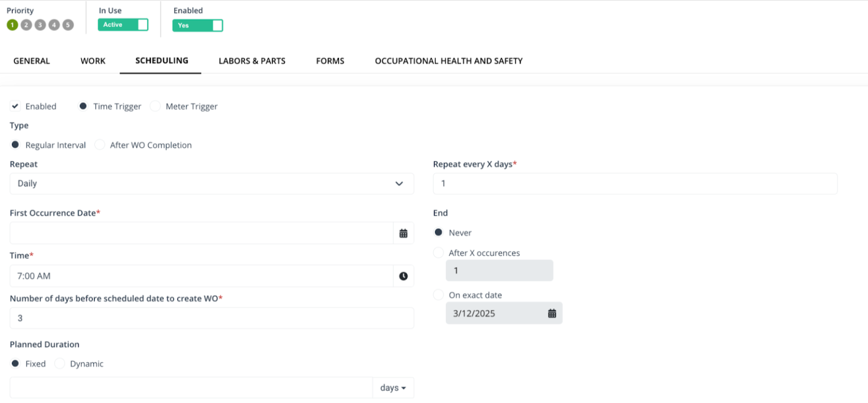Switch Planned Duration to Dynamic
Image resolution: width=868 pixels, height=403 pixels.
(60, 363)
